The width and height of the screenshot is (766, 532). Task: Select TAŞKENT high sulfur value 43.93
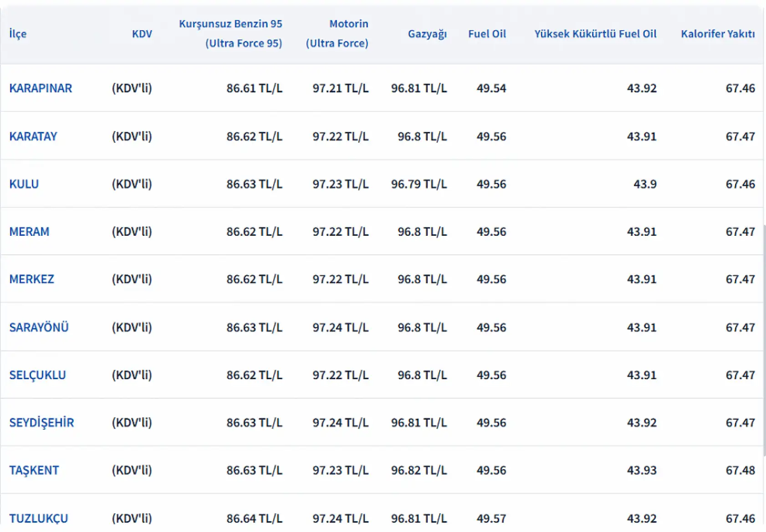(642, 470)
